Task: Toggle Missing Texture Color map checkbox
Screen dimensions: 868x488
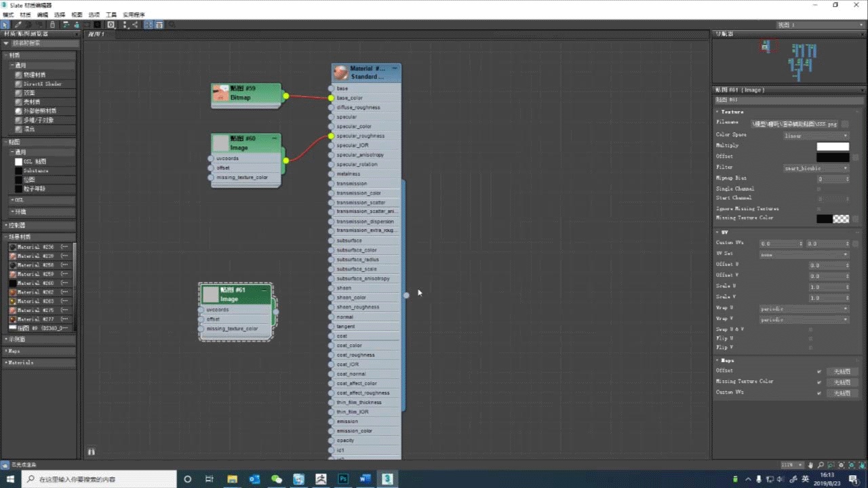Action: pos(819,382)
